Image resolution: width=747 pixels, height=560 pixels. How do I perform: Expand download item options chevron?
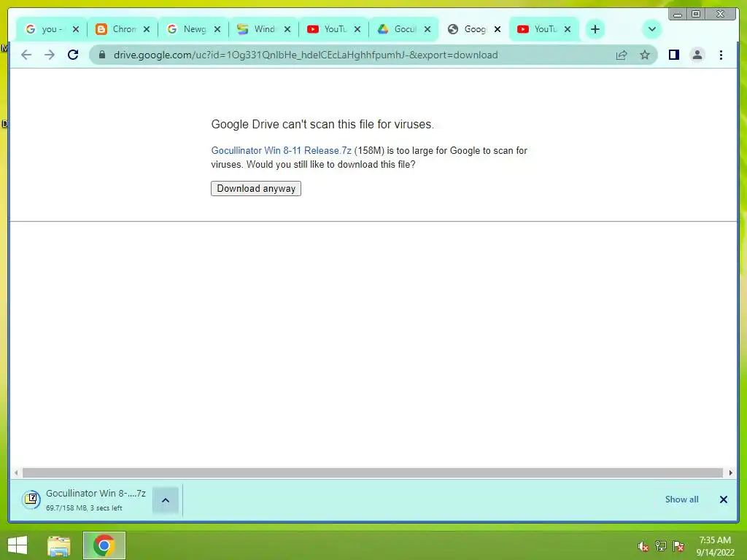point(166,500)
